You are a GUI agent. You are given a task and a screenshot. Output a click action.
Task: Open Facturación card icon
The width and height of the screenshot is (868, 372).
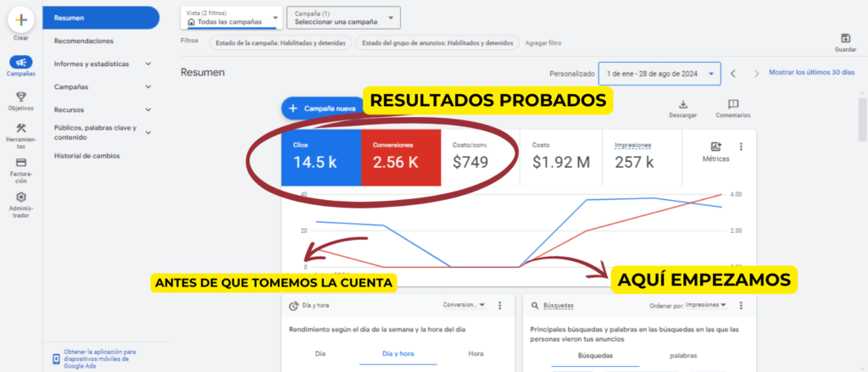click(21, 163)
